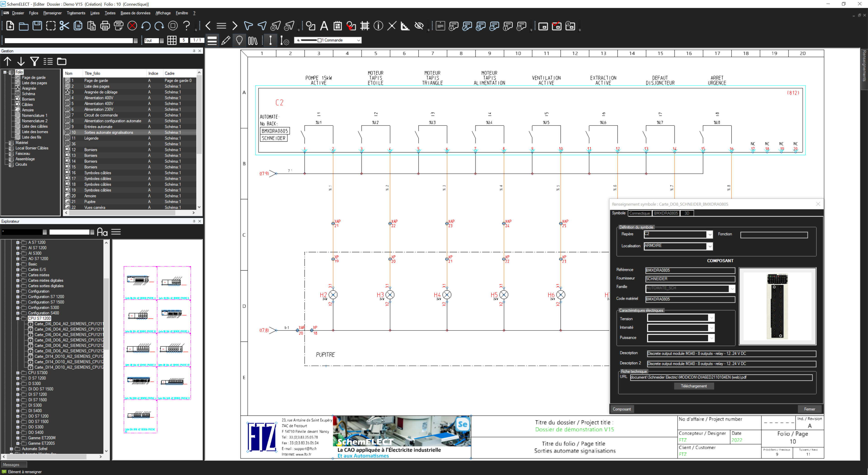Undo the last action with the counter-clockwise arrow
This screenshot has width=868, height=475.
(146, 26)
